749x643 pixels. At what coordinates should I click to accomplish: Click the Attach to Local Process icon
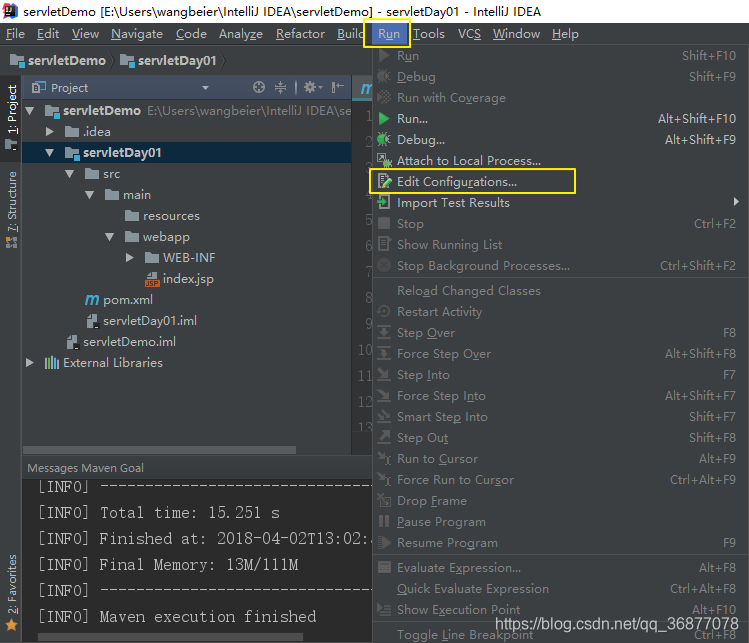pyautogui.click(x=384, y=161)
